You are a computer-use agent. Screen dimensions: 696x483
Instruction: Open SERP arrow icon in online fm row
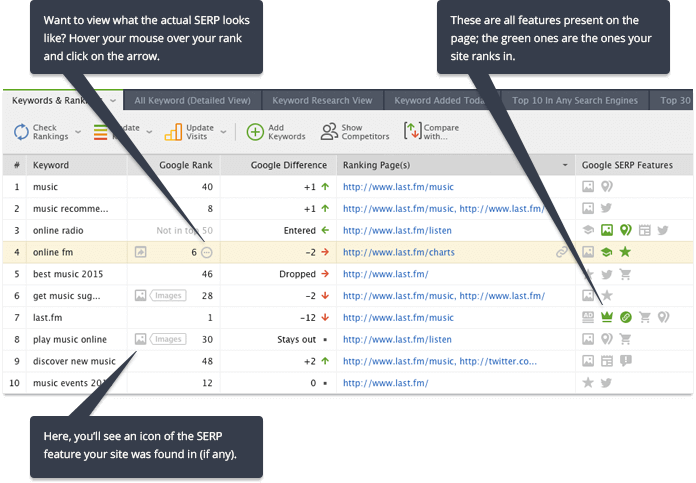pos(140,252)
